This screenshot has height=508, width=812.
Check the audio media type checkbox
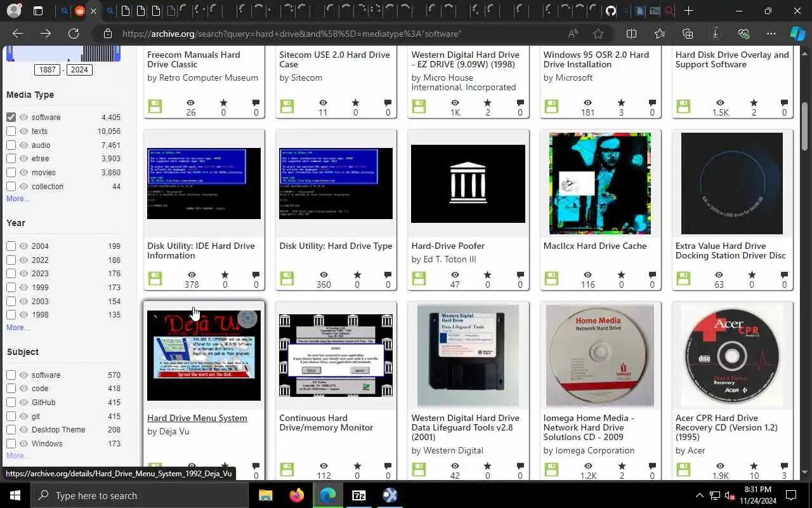click(11, 145)
